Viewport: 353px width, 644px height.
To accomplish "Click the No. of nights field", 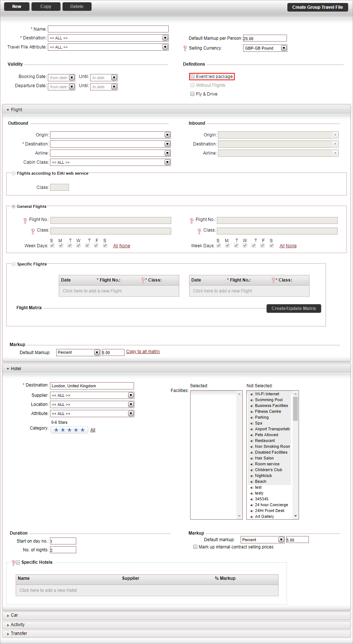I will pyautogui.click(x=63, y=550).
